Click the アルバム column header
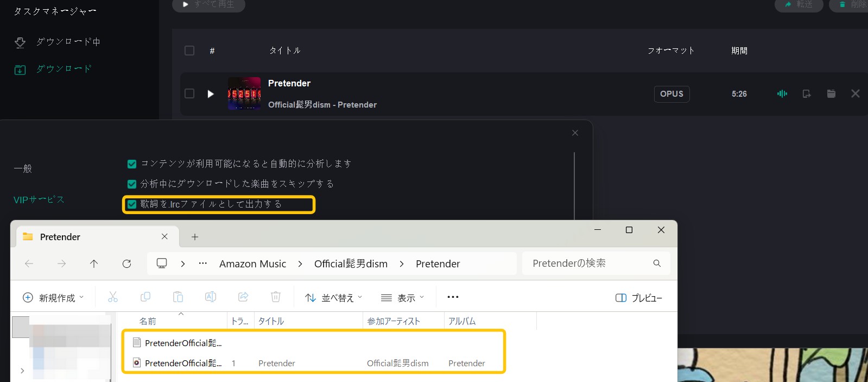The height and width of the screenshot is (382, 868). click(x=462, y=322)
